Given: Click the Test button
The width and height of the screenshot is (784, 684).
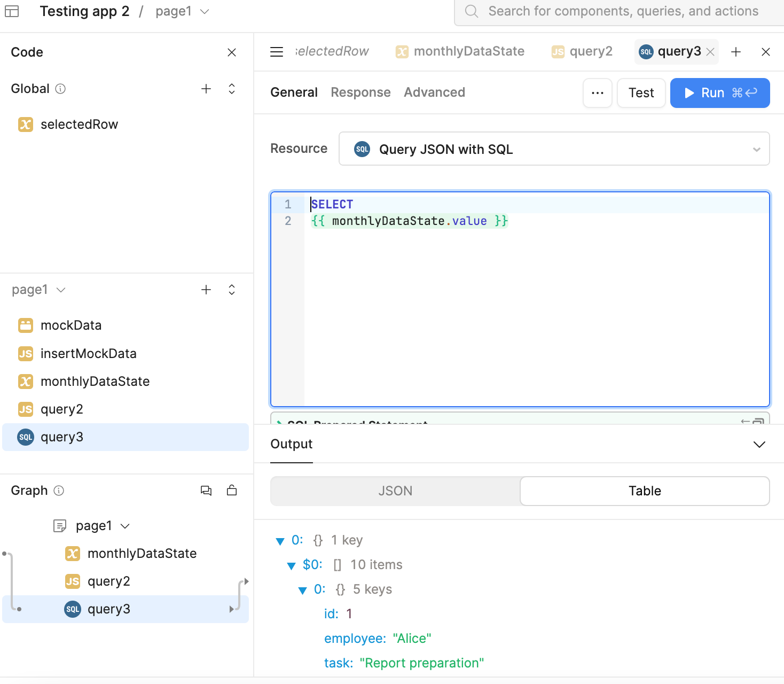Looking at the screenshot, I should coord(641,93).
